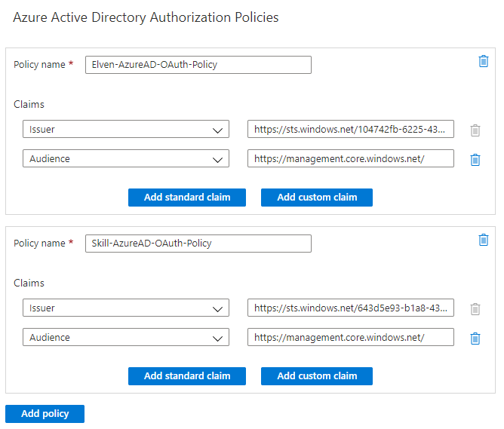Edit issuer URL starting with 104742fb
Image resolution: width=504 pixels, height=429 pixels.
tap(351, 129)
